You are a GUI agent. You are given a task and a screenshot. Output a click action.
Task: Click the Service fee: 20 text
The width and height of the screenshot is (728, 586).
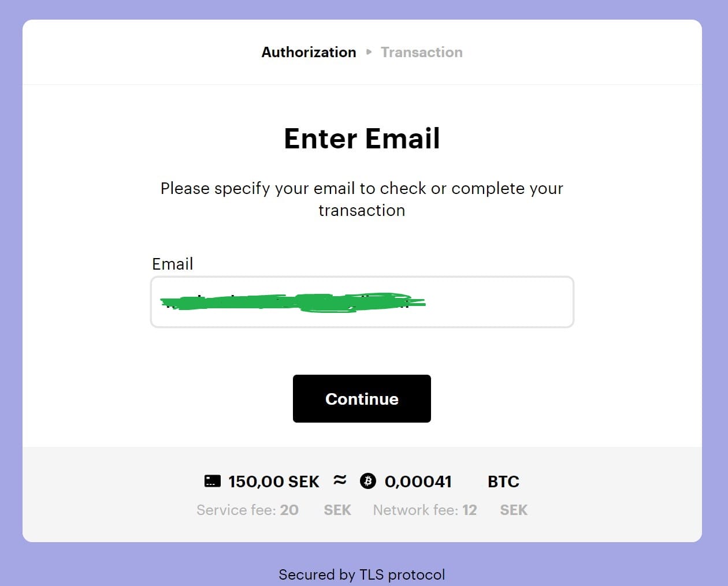pyautogui.click(x=247, y=510)
